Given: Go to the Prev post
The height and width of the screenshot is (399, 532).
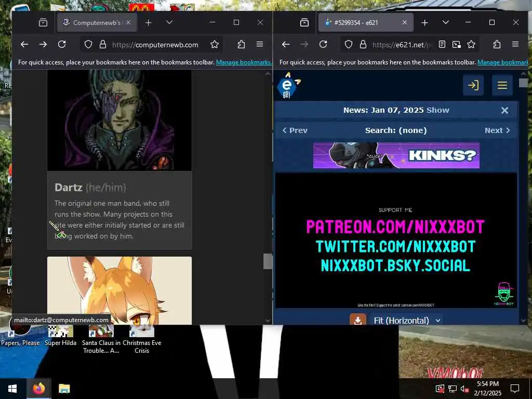Looking at the screenshot, I should tap(295, 130).
